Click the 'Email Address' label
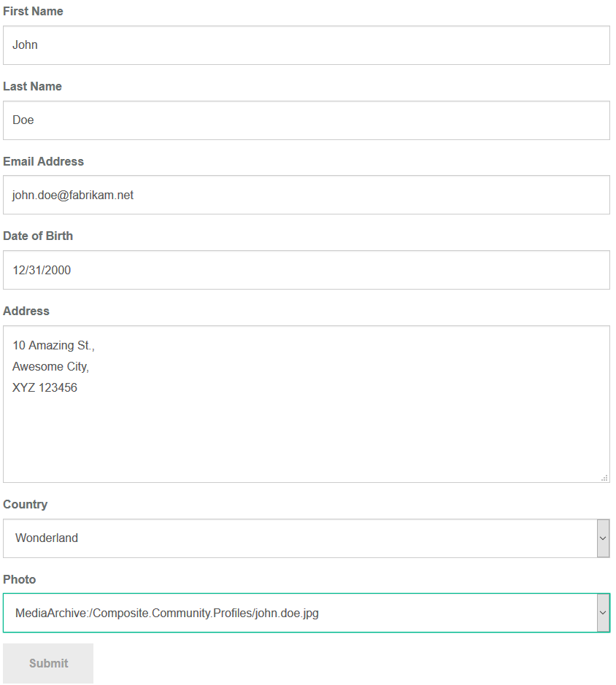This screenshot has height=685, width=616. tap(43, 162)
